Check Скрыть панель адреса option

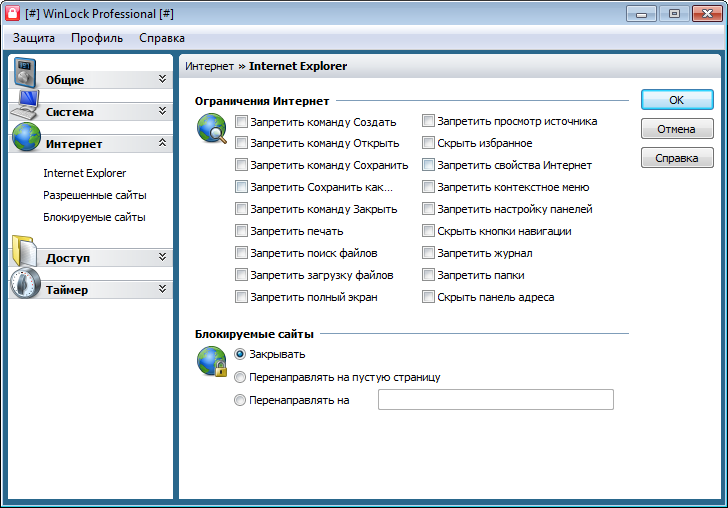pos(428,296)
